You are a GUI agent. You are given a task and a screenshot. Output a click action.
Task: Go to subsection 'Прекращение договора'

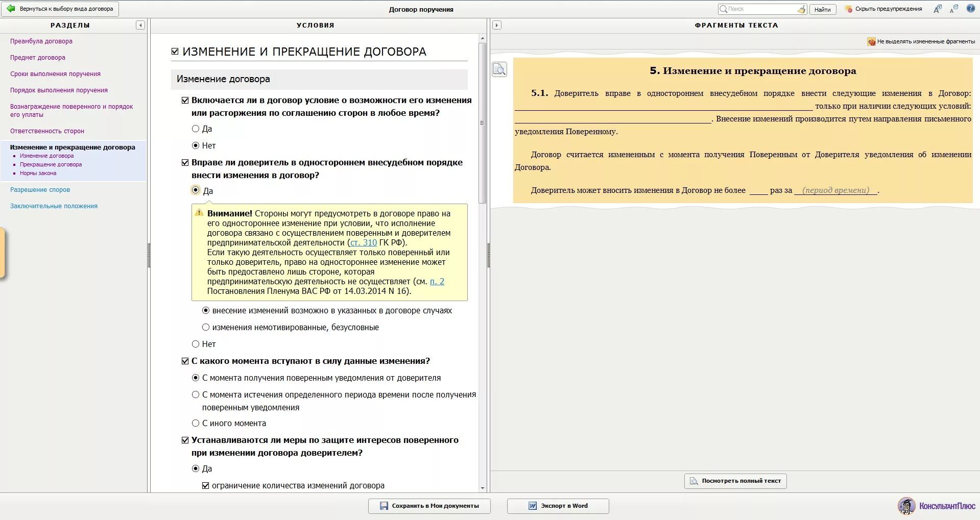[x=51, y=164]
